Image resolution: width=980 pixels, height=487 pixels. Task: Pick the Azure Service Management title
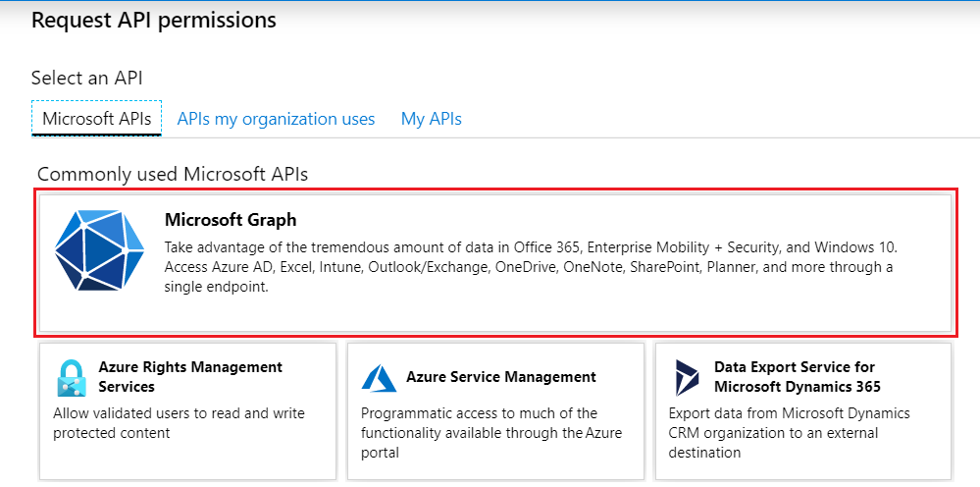(x=500, y=377)
